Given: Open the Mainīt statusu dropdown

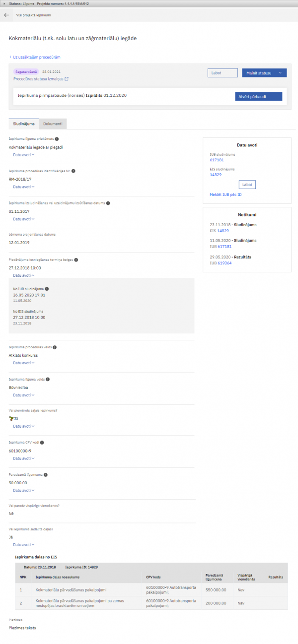Looking at the screenshot, I should click(264, 73).
